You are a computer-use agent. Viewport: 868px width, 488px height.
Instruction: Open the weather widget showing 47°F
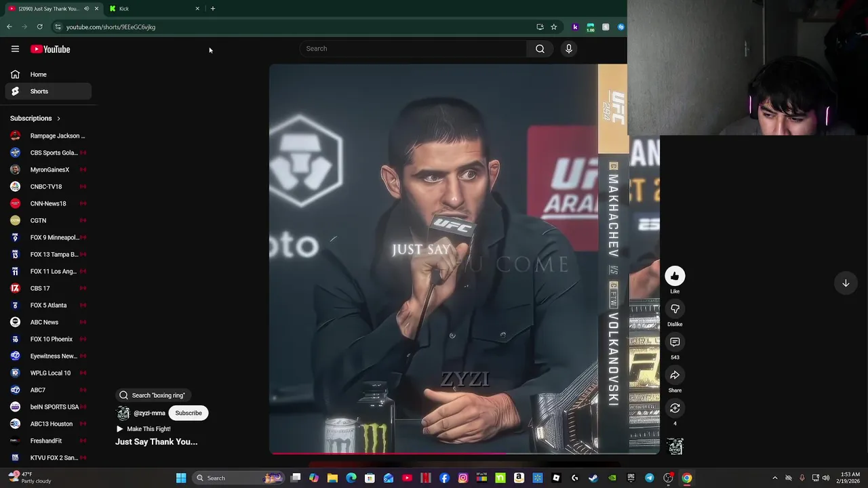[x=30, y=478]
